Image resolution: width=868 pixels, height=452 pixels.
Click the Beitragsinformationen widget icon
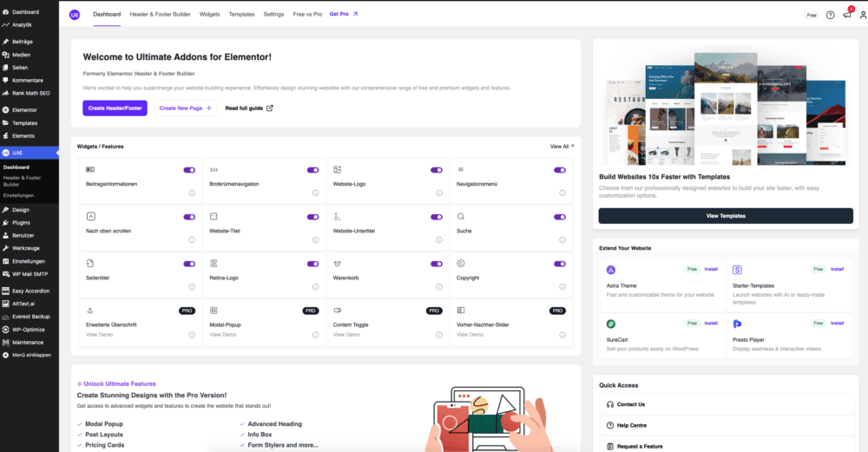[x=90, y=169]
